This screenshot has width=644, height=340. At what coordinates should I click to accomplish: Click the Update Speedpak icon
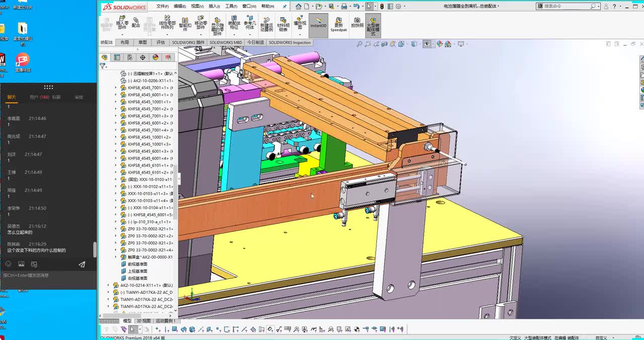tap(339, 23)
